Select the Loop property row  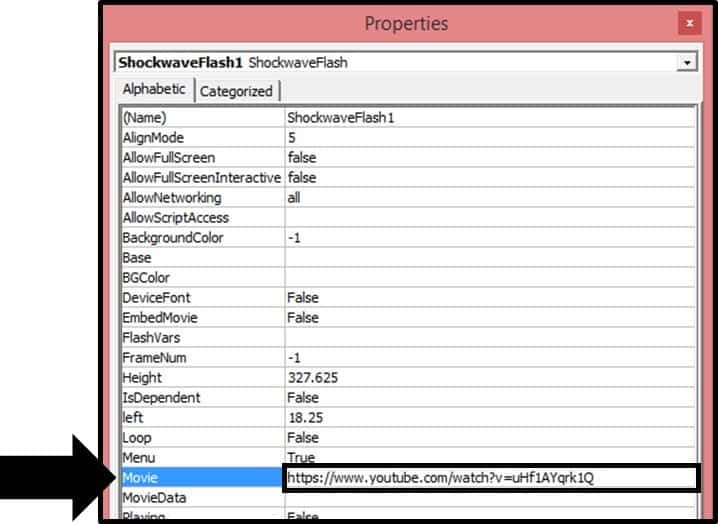tap(200, 438)
